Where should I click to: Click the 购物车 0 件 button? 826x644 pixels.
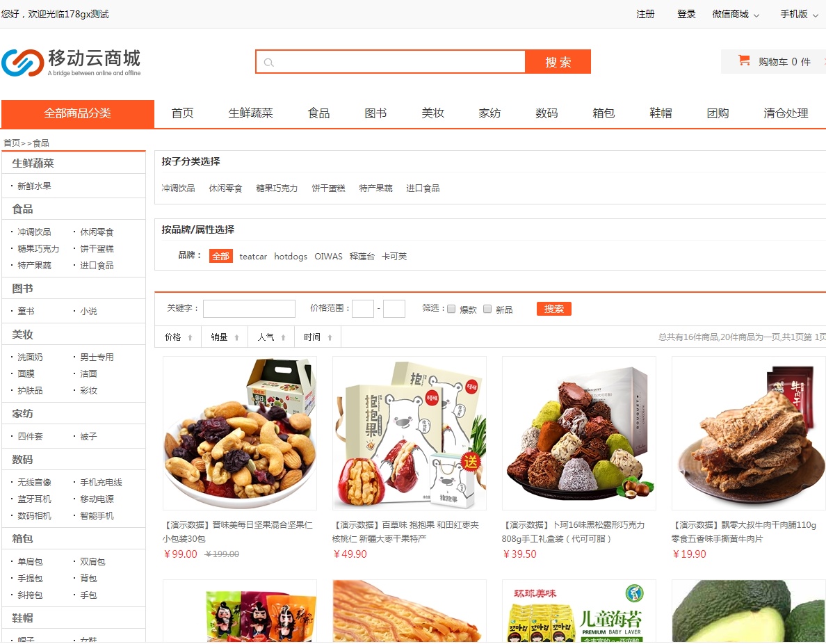click(x=773, y=62)
